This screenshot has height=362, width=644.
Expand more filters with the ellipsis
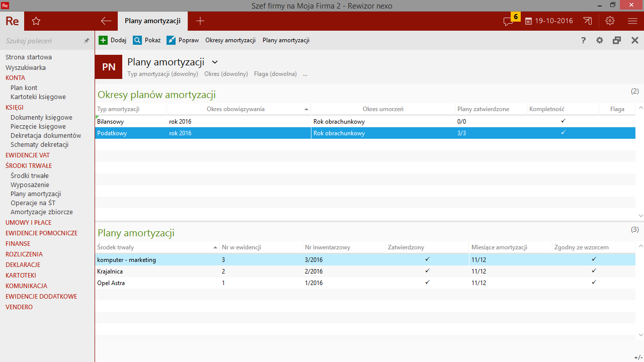[x=305, y=74]
